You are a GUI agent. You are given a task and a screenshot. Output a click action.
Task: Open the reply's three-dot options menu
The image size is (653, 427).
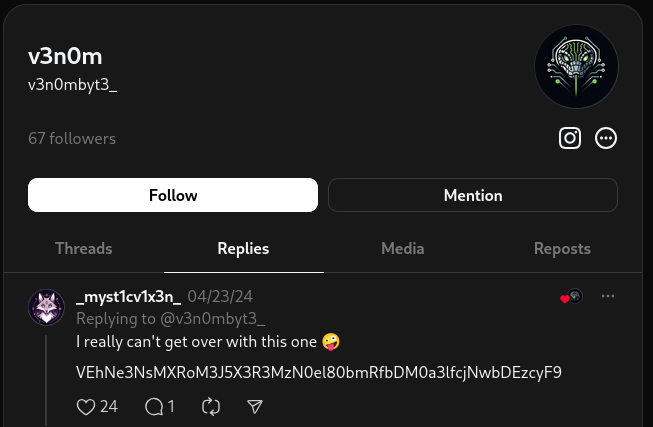point(608,296)
